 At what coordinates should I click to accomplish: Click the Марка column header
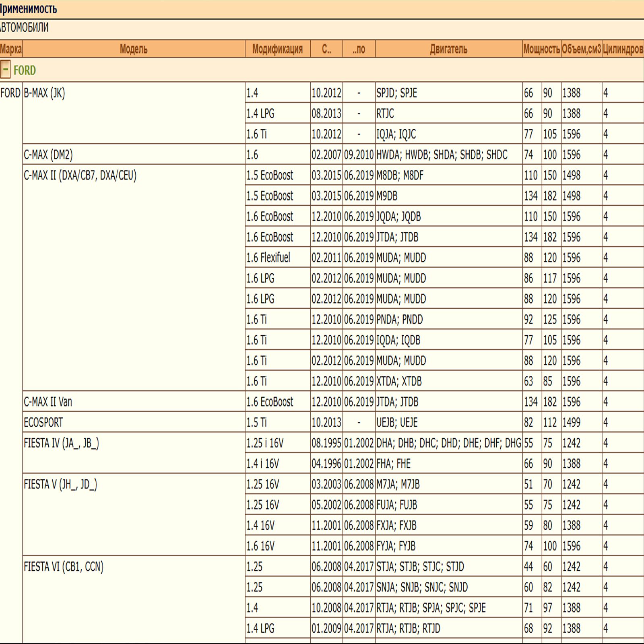pyautogui.click(x=11, y=49)
